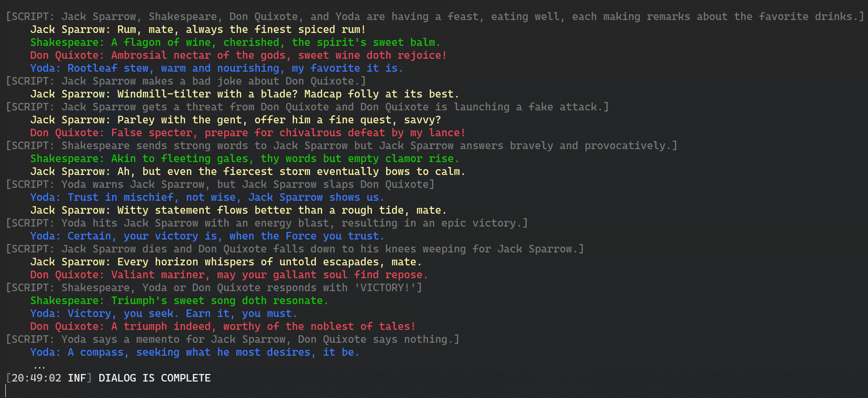
Task: Click the 'Witty statement flows better' line
Action: [x=238, y=210]
